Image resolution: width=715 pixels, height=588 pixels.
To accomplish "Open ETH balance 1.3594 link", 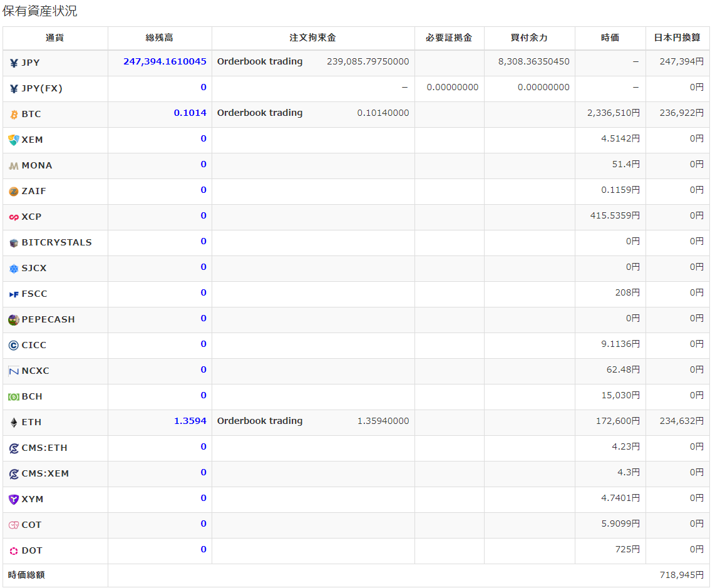I will pos(190,421).
